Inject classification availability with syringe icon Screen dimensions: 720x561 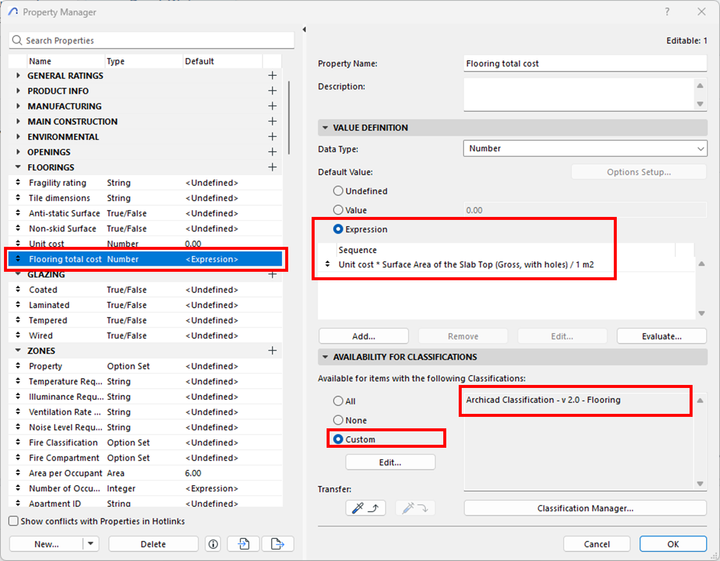point(415,508)
